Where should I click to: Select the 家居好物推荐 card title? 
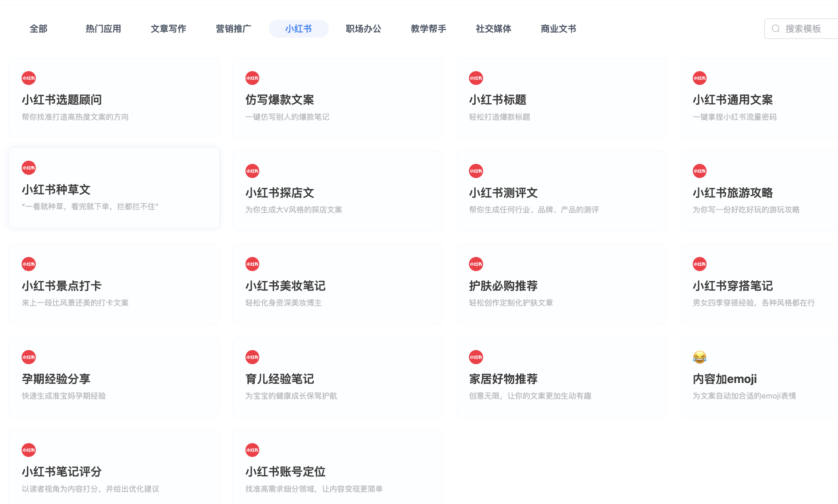503,379
